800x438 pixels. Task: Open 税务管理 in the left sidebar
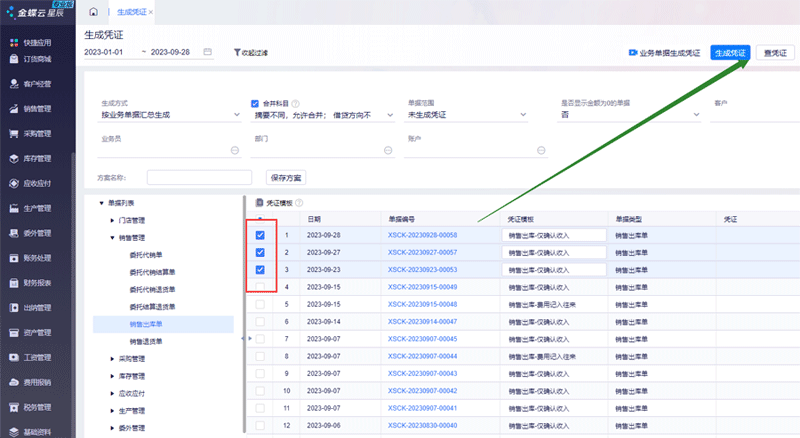point(31,407)
